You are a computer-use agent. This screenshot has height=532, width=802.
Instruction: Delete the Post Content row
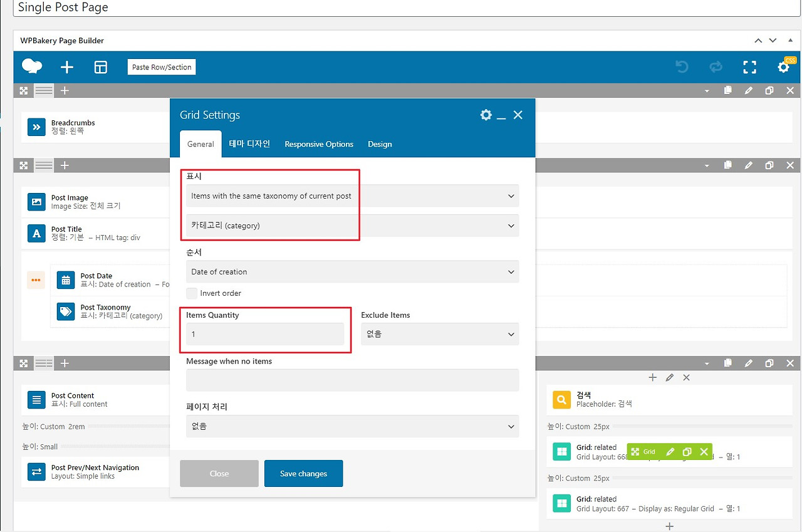(790, 363)
